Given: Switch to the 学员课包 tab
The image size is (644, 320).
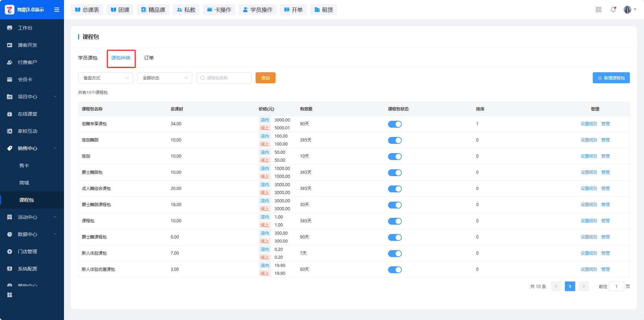Looking at the screenshot, I should pos(88,58).
